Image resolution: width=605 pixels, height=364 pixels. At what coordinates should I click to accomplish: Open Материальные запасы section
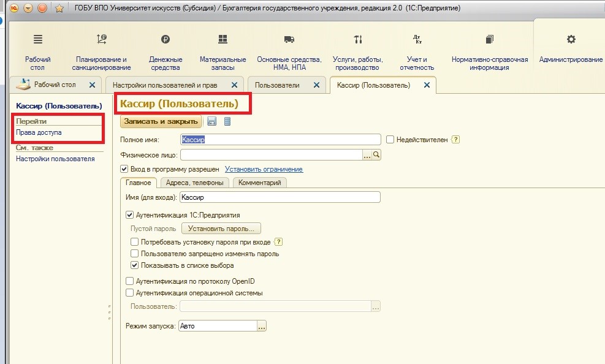click(223, 52)
